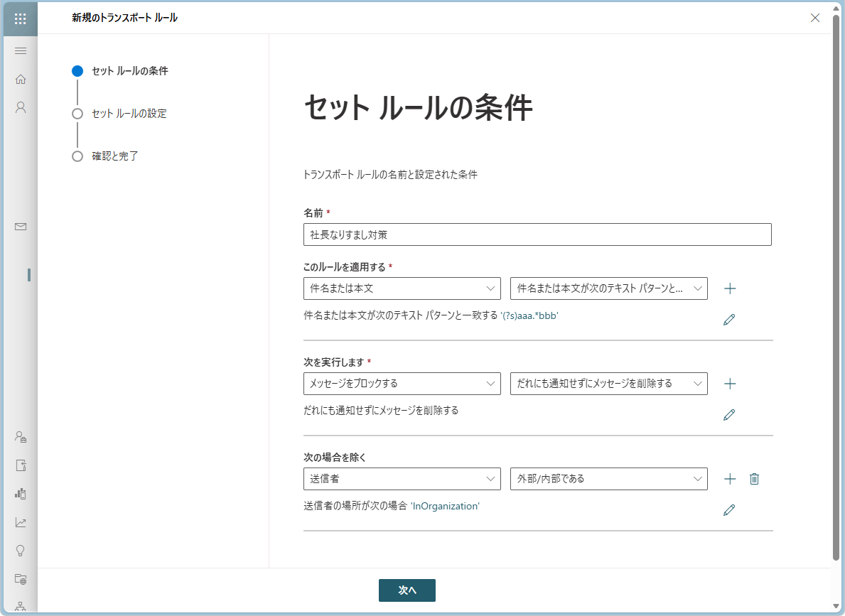
Task: Toggle the hamburger navigation menu
Action: pyautogui.click(x=21, y=50)
